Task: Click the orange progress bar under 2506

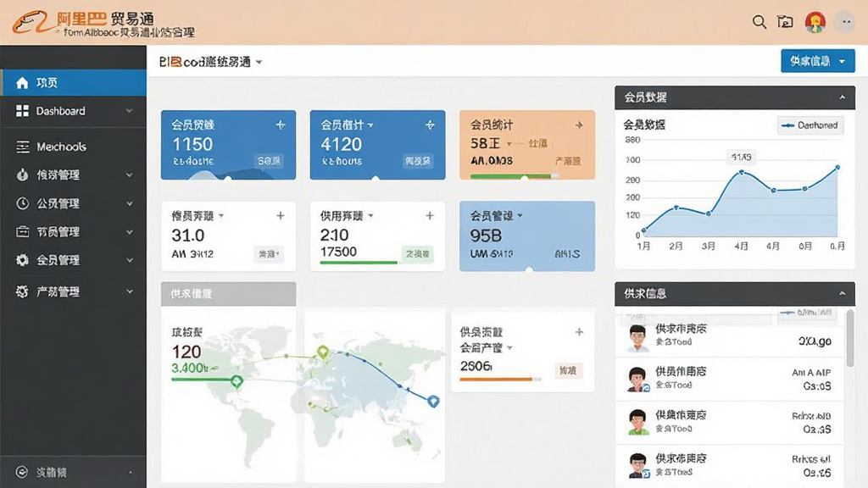Action: 496,380
